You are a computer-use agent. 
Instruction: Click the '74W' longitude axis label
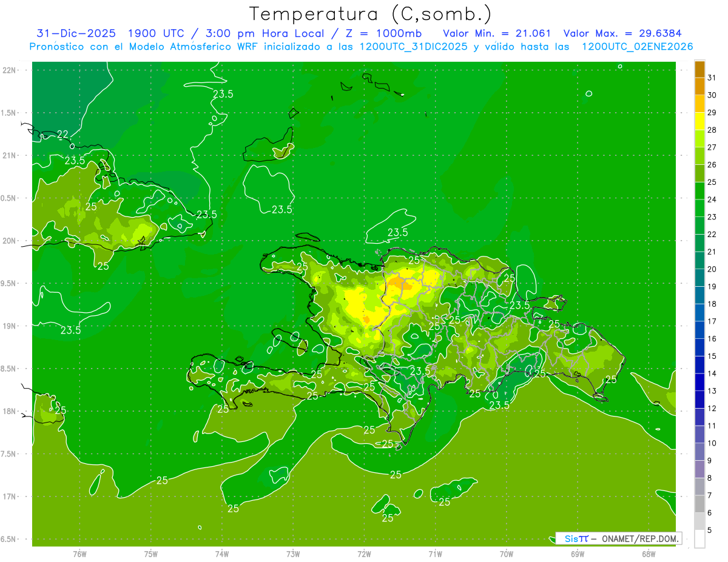tap(222, 554)
